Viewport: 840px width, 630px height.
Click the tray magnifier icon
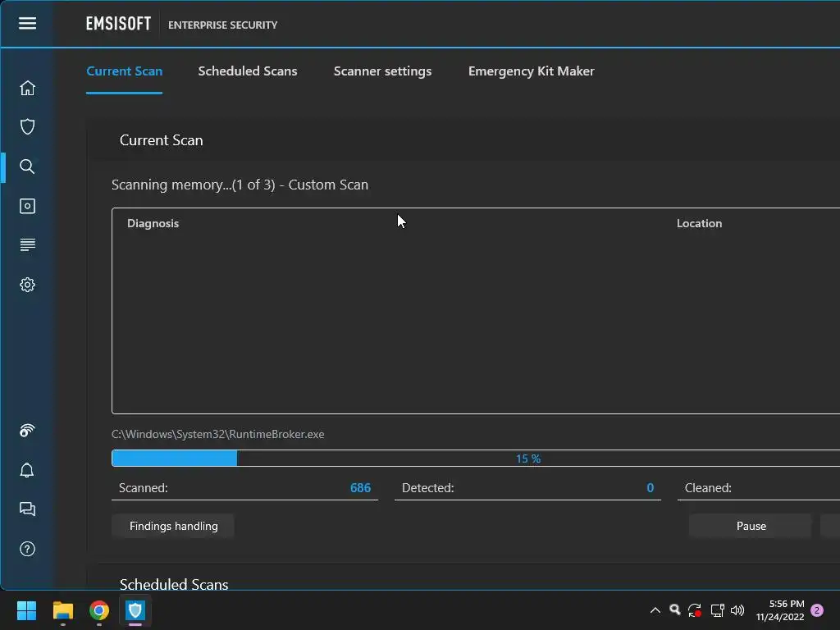coord(675,609)
